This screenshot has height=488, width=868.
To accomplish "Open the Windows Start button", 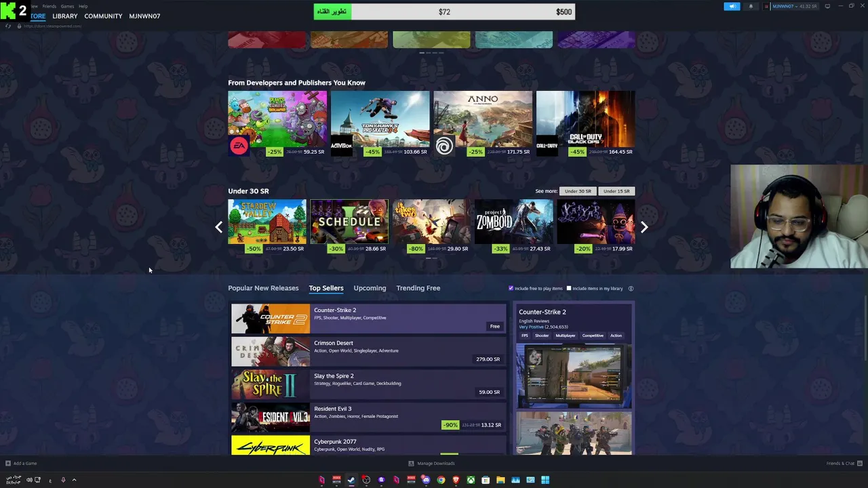I will click(545, 480).
